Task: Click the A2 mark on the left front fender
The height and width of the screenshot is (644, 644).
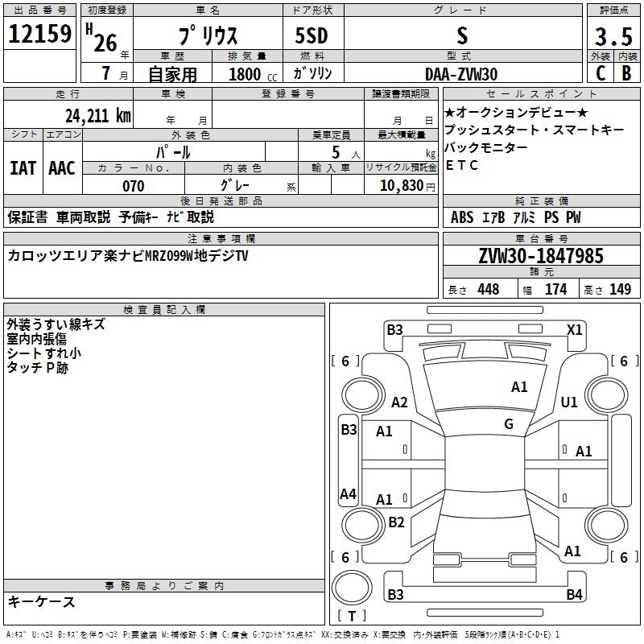Action: [399, 402]
